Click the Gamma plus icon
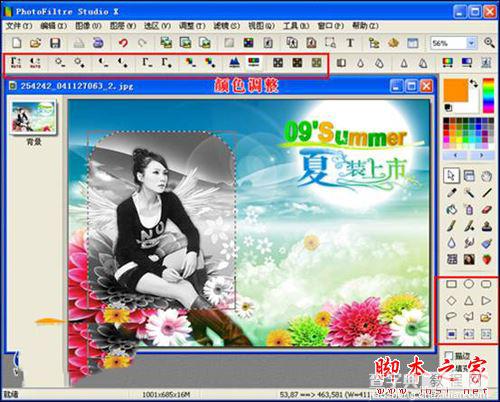This screenshot has height=402, width=500. tap(166, 62)
